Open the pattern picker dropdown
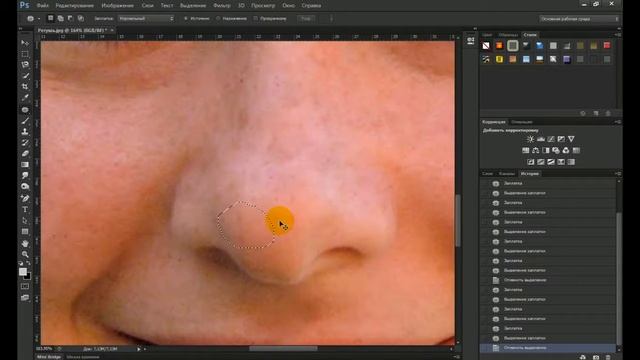The width and height of the screenshot is (640, 360). tap(331, 18)
